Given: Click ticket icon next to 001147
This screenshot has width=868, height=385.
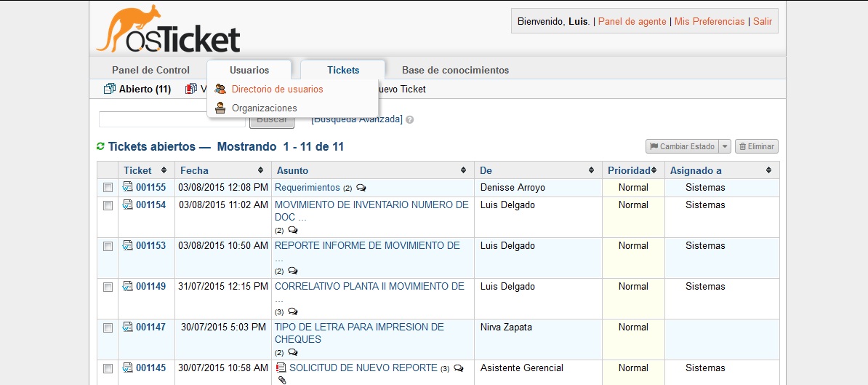Looking at the screenshot, I should tap(127, 327).
